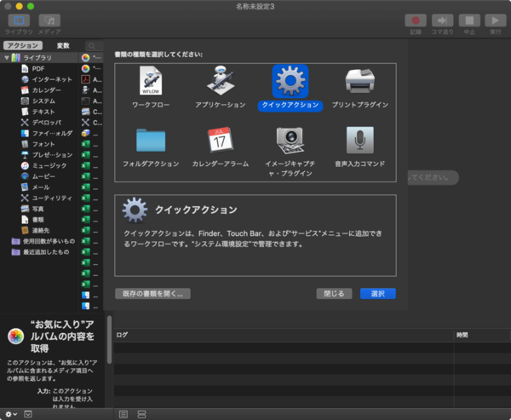
Task: Select メール category
Action: (39, 187)
